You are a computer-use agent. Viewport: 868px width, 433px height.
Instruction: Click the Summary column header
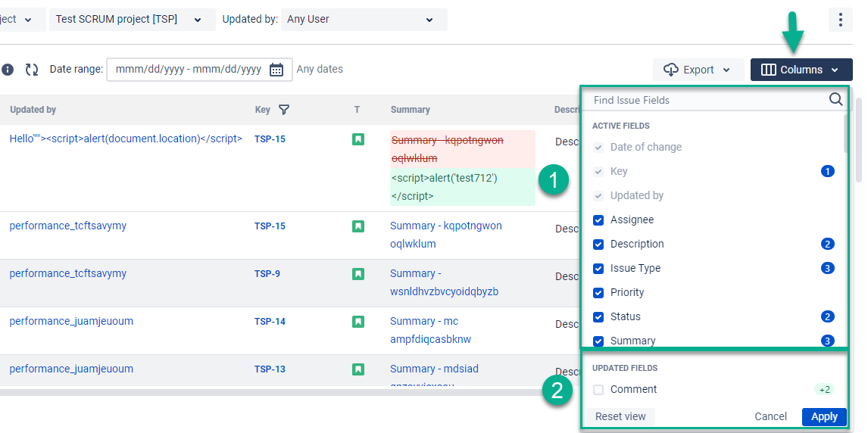point(410,110)
